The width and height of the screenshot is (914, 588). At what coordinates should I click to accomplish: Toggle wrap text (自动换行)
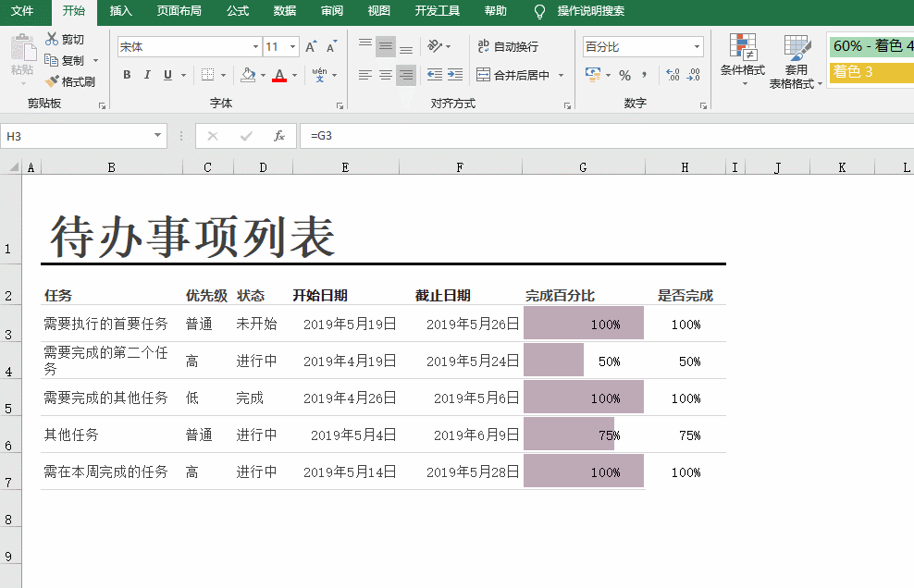508,46
